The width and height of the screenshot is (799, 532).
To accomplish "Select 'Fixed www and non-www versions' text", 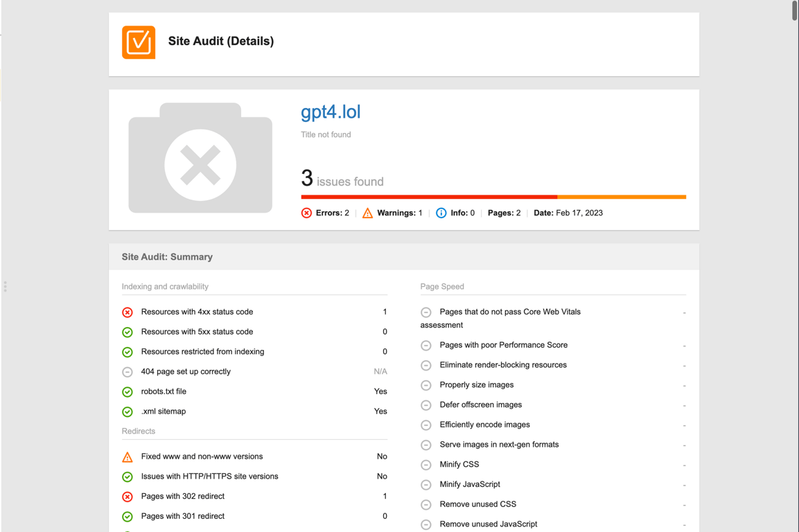I will [202, 456].
